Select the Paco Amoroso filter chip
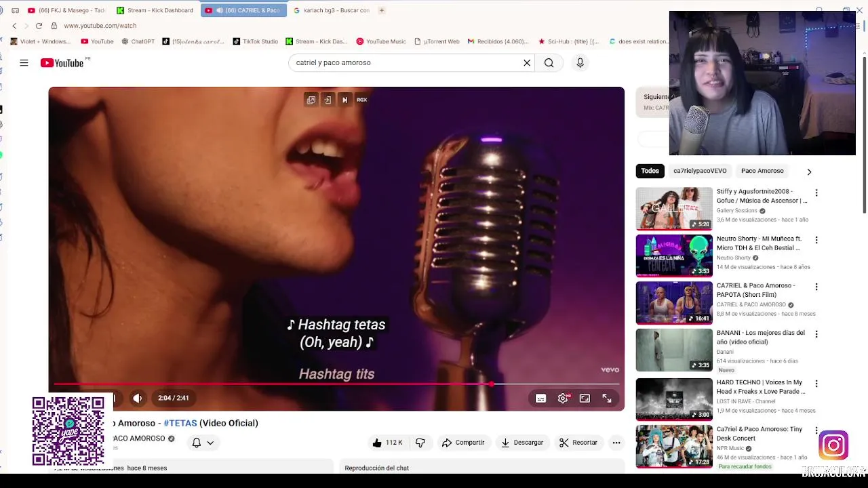Viewport: 868px width, 488px height. (762, 171)
